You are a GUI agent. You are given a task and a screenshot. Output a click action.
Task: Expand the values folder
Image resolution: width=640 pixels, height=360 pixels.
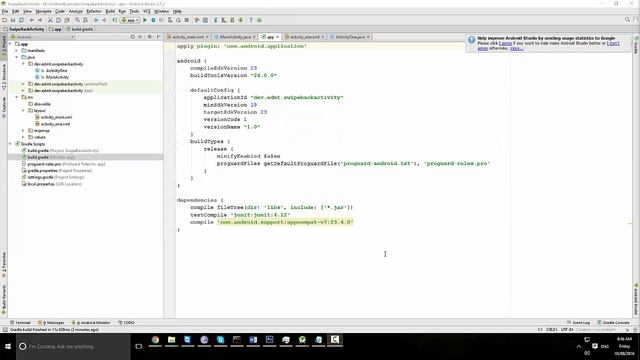(23, 137)
